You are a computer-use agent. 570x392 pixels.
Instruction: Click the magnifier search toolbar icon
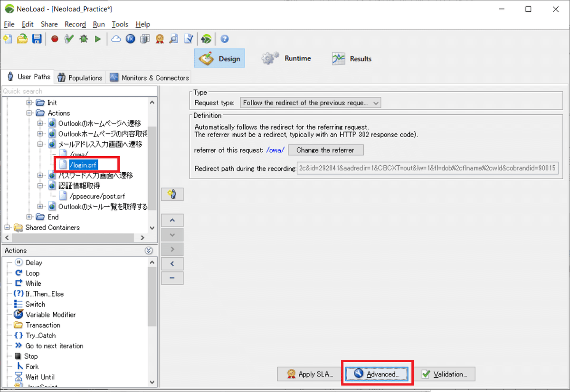coord(174,39)
